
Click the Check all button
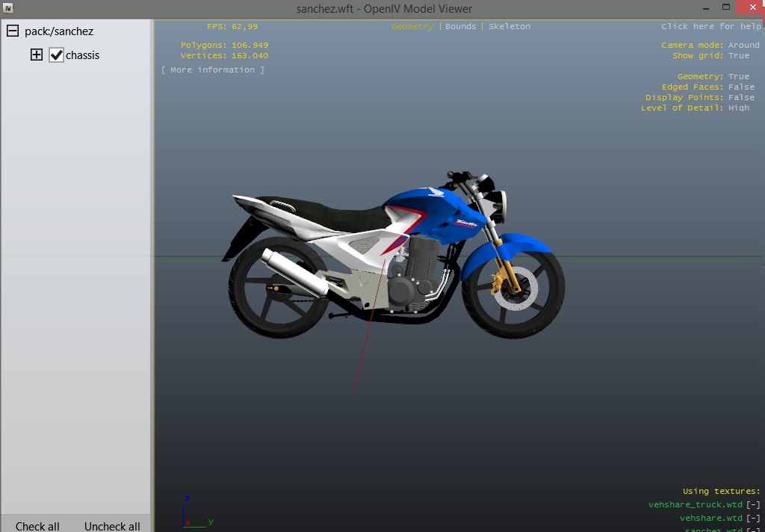tap(37, 526)
